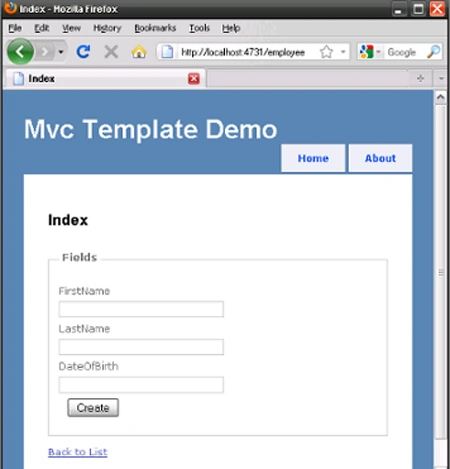This screenshot has height=469, width=450.
Task: Open the Edit menu
Action: pyautogui.click(x=42, y=28)
